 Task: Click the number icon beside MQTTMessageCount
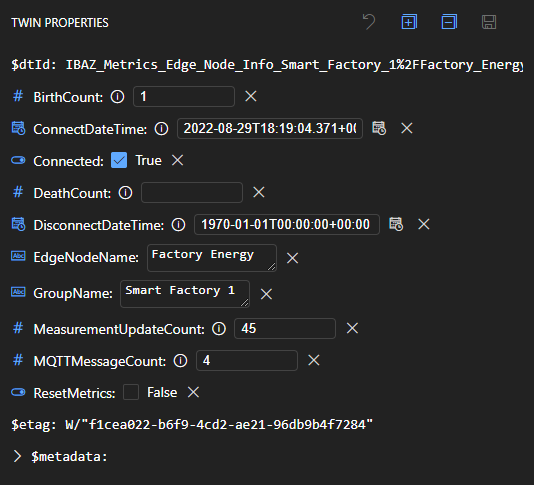pyautogui.click(x=18, y=360)
